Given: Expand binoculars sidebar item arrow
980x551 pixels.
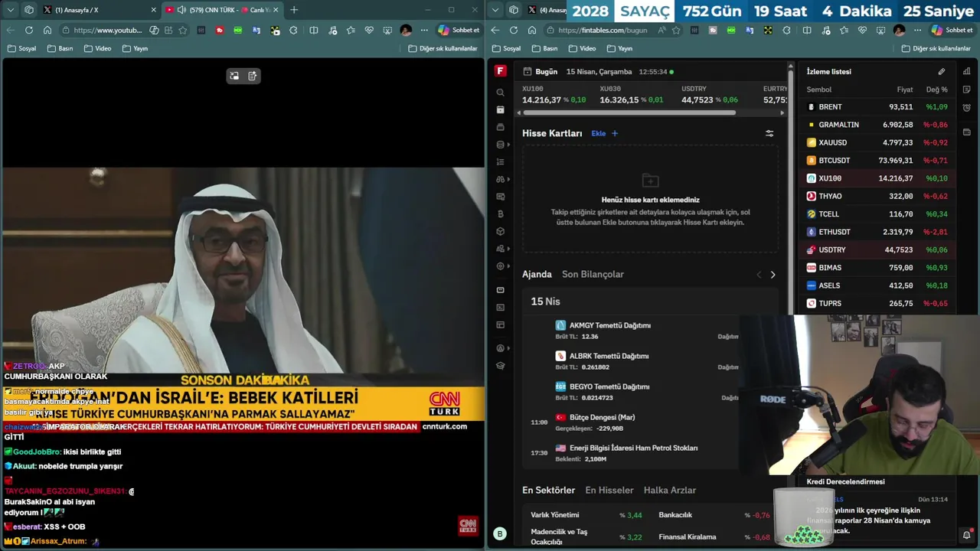Looking at the screenshot, I should point(508,180).
